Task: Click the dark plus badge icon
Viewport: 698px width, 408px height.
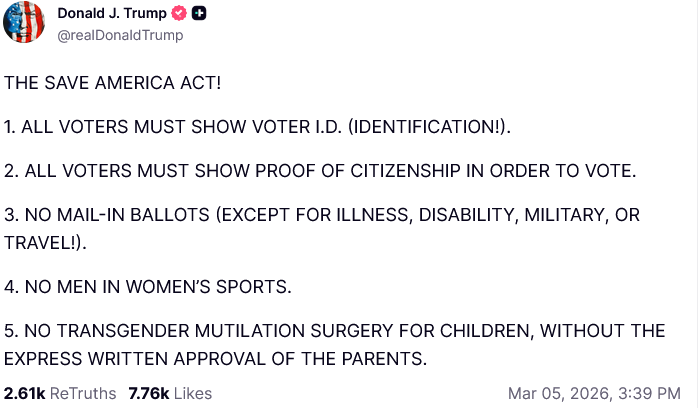Action: pyautogui.click(x=199, y=13)
